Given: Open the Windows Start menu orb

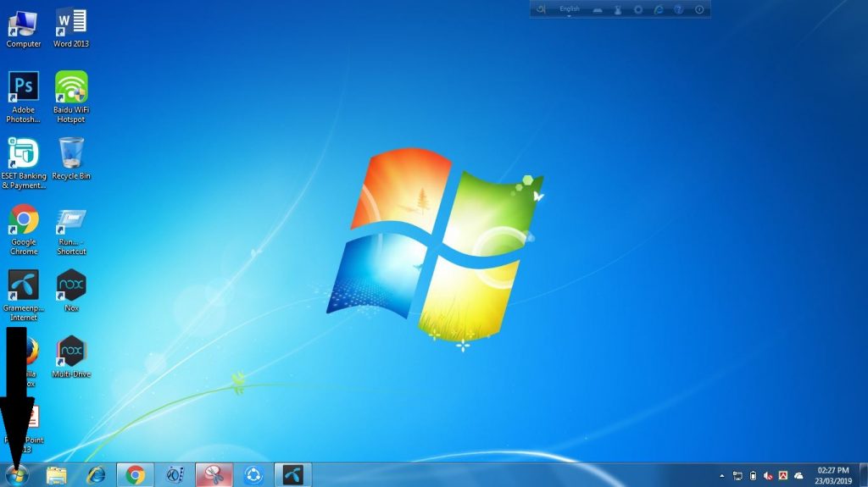Looking at the screenshot, I should click(x=17, y=475).
